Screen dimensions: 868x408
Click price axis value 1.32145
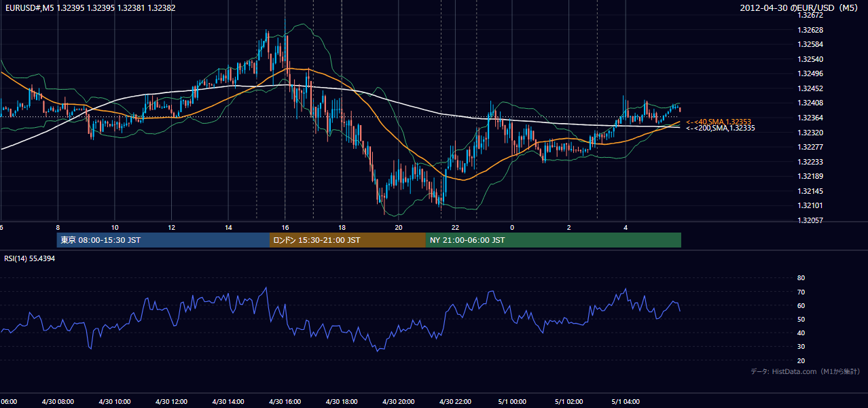810,191
